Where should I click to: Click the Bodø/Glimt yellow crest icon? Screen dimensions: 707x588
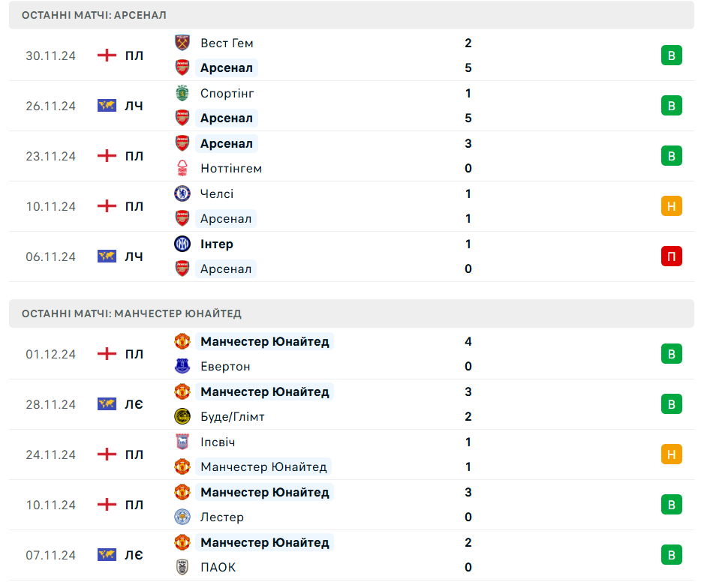(x=182, y=416)
